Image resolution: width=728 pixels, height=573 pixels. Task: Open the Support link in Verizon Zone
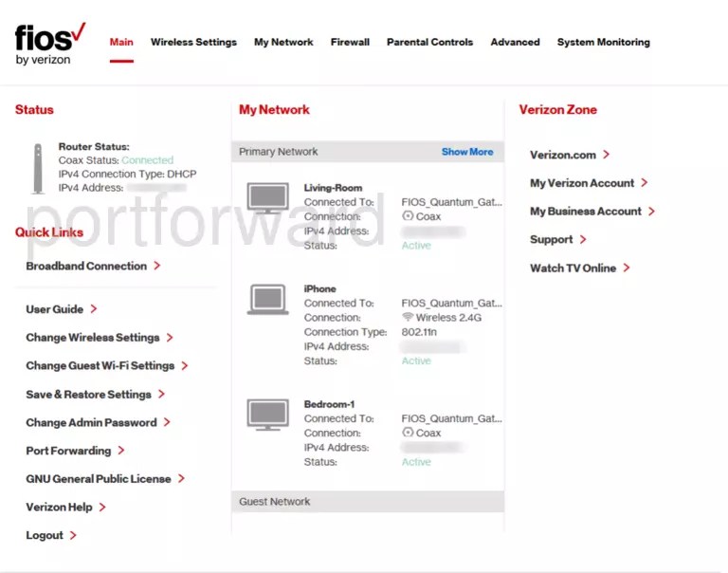(552, 239)
